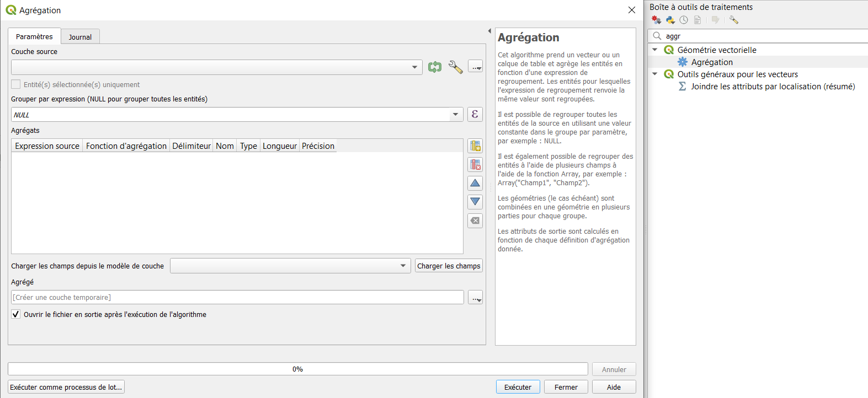This screenshot has height=398, width=868.
Task: Toggle edit features in-place icon
Action: point(716,20)
